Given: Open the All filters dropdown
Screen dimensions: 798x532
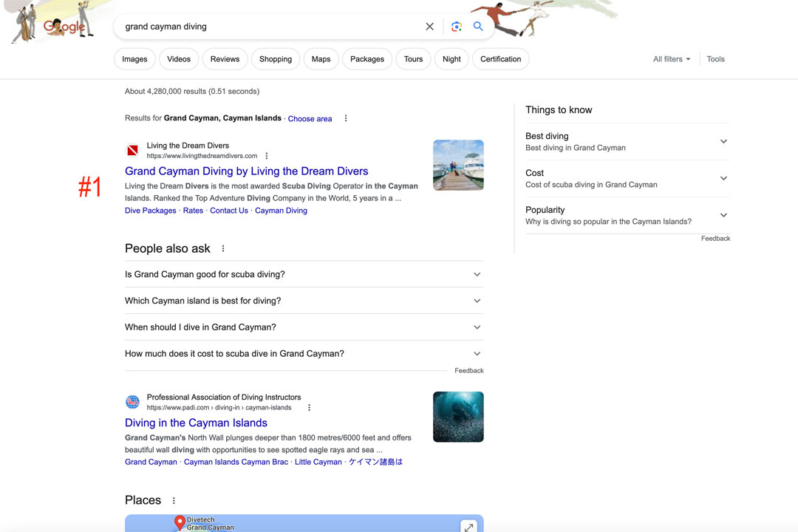Looking at the screenshot, I should pyautogui.click(x=672, y=59).
